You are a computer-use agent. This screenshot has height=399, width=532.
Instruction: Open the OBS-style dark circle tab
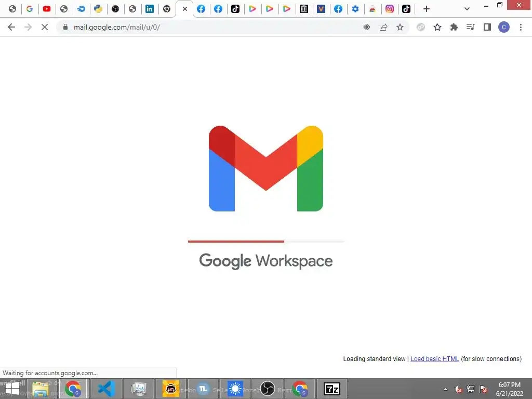pos(115,9)
